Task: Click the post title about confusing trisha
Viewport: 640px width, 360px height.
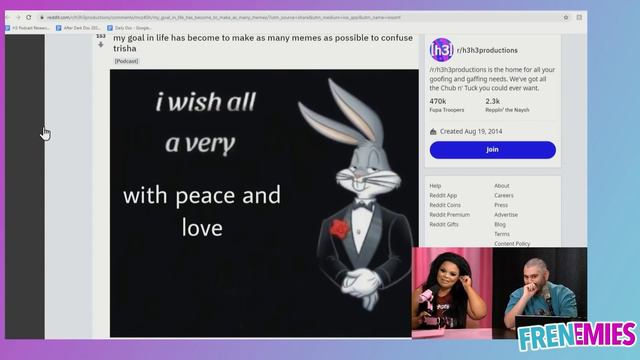Action: (x=263, y=43)
